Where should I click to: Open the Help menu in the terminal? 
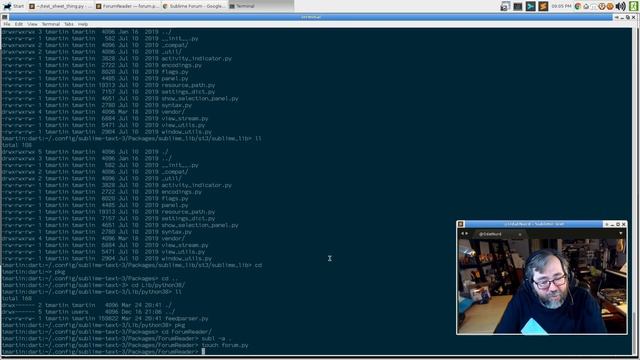[83, 24]
